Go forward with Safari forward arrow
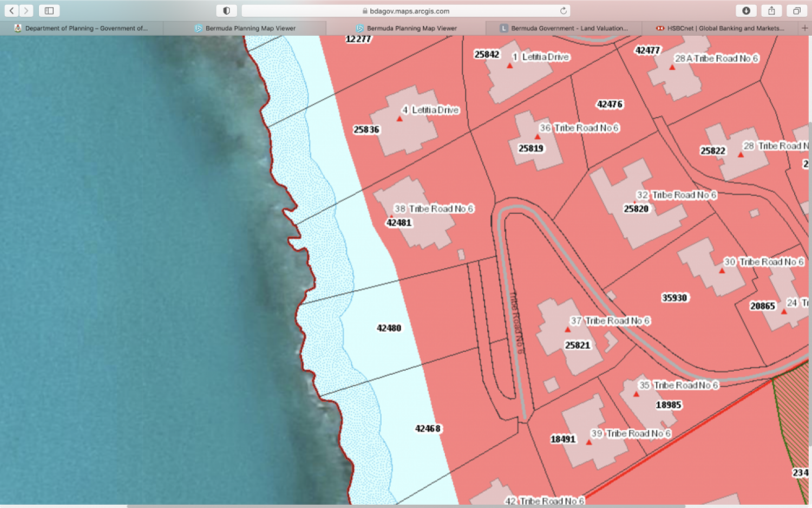812x508 pixels. pyautogui.click(x=26, y=11)
